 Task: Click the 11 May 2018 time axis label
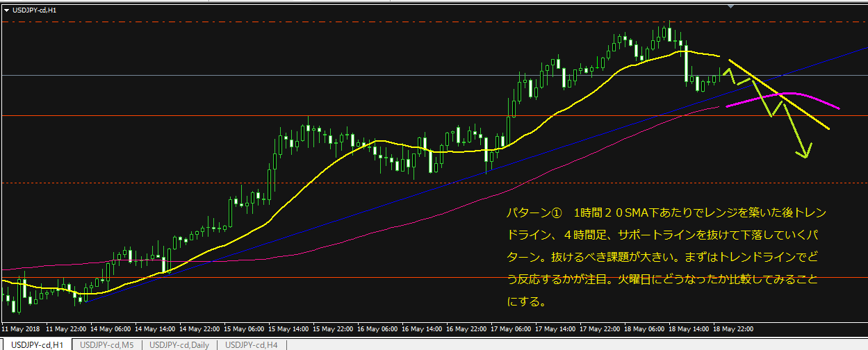[21, 328]
